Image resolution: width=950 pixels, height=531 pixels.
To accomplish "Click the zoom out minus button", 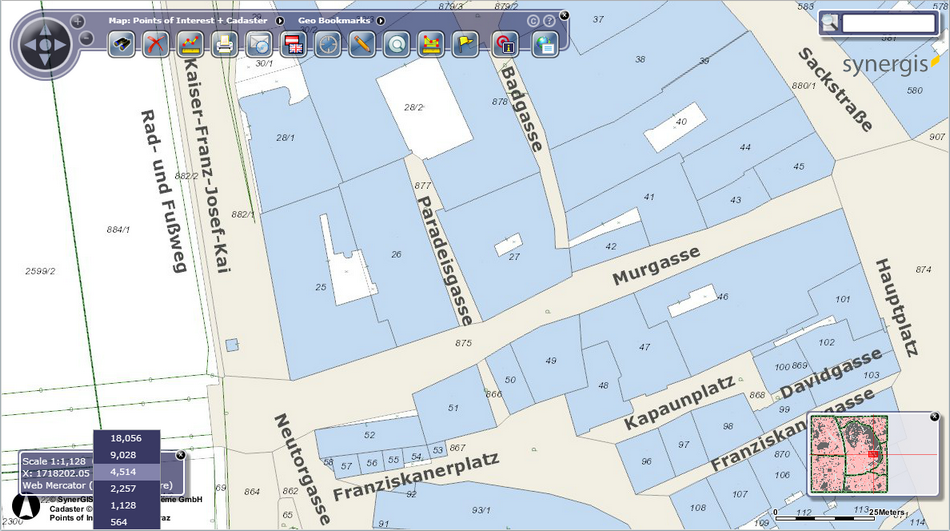I will coord(86,39).
